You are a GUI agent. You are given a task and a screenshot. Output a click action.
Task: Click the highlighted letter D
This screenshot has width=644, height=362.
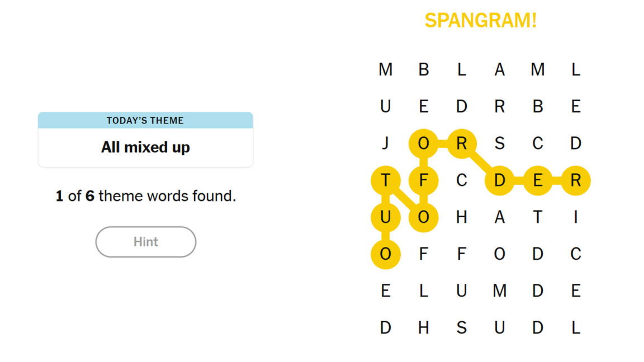[499, 180]
